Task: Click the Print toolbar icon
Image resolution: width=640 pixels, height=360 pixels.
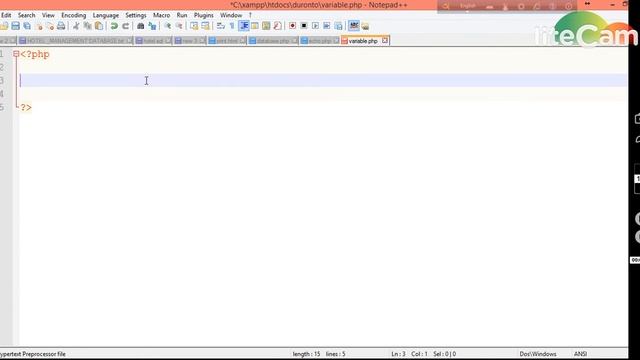Action: pyautogui.click(x=61, y=26)
